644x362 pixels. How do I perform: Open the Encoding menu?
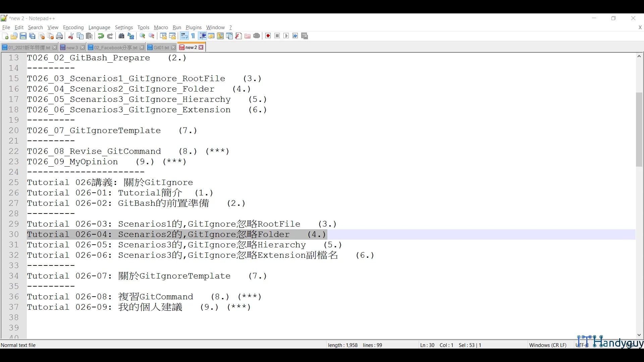[x=73, y=27]
